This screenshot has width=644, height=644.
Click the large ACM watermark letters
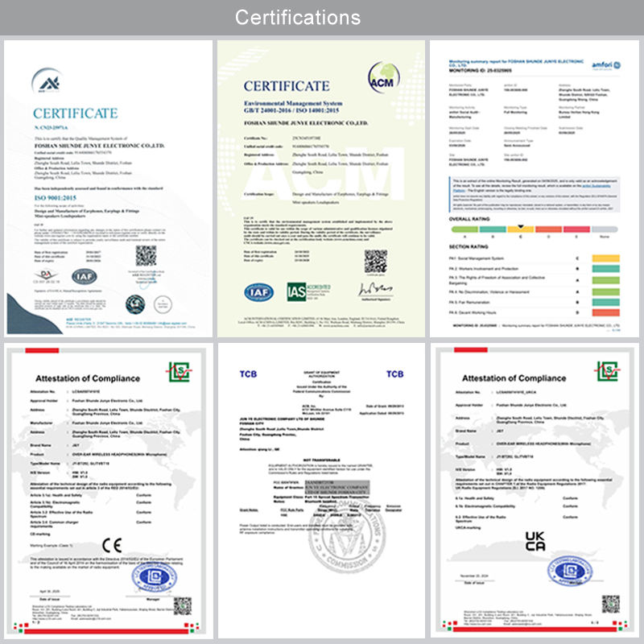point(323,174)
